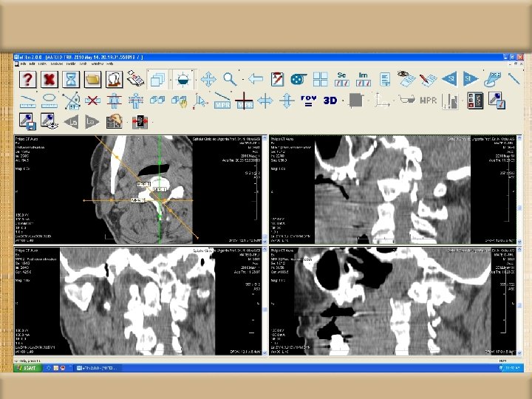
Task: Click the key with floppy disk save icon
Action: coord(28,122)
